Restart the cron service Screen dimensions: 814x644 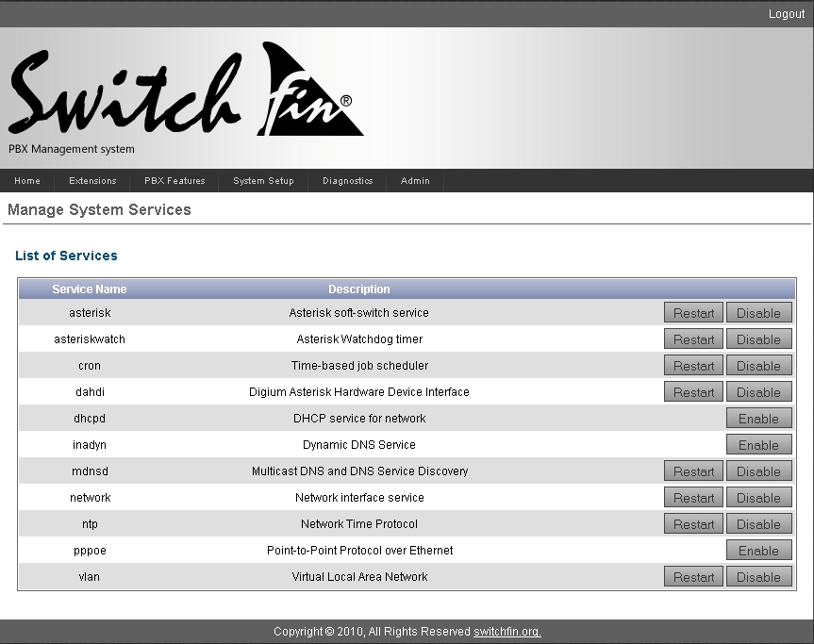693,366
